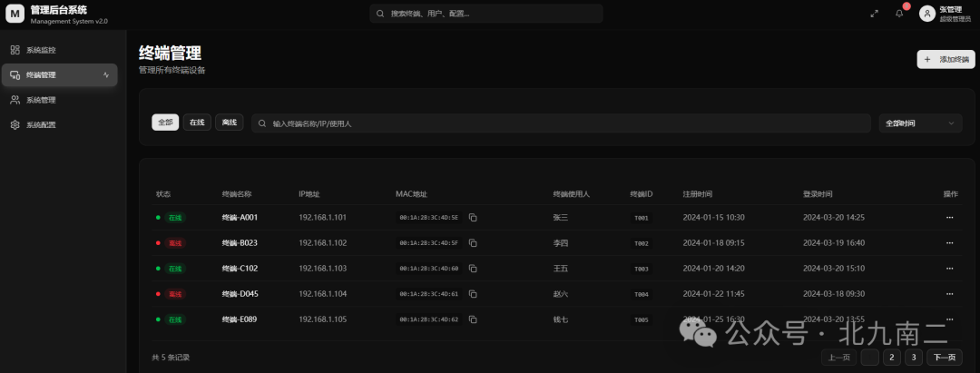Click activity pulse icon beside 终端管理
The height and width of the screenshot is (373, 980).
tap(106, 75)
